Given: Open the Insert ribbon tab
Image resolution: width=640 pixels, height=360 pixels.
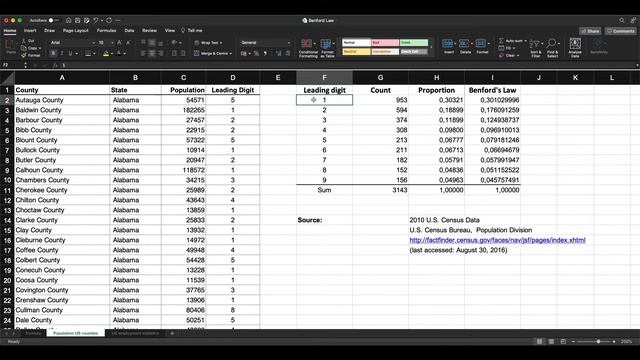Looking at the screenshot, I should pos(30,31).
